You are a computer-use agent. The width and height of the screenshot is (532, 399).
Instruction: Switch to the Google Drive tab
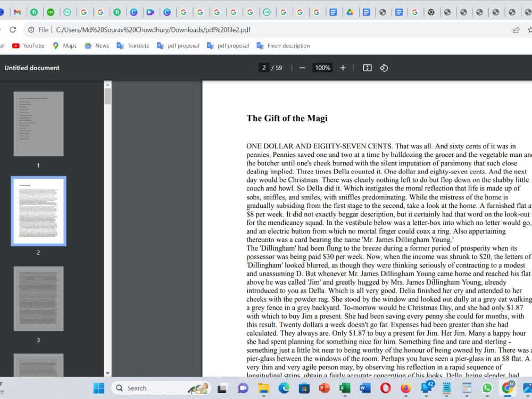tap(350, 12)
